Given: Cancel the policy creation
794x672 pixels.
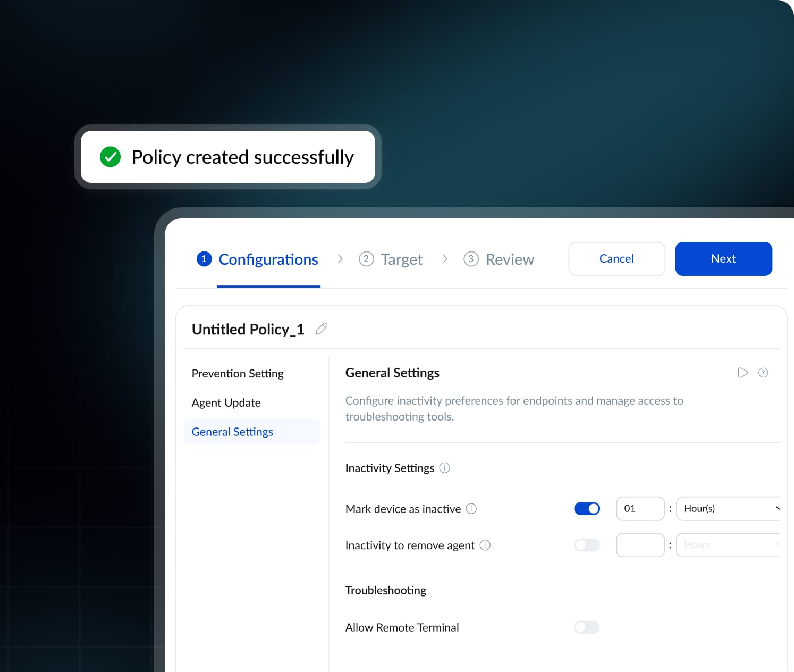Looking at the screenshot, I should [616, 259].
